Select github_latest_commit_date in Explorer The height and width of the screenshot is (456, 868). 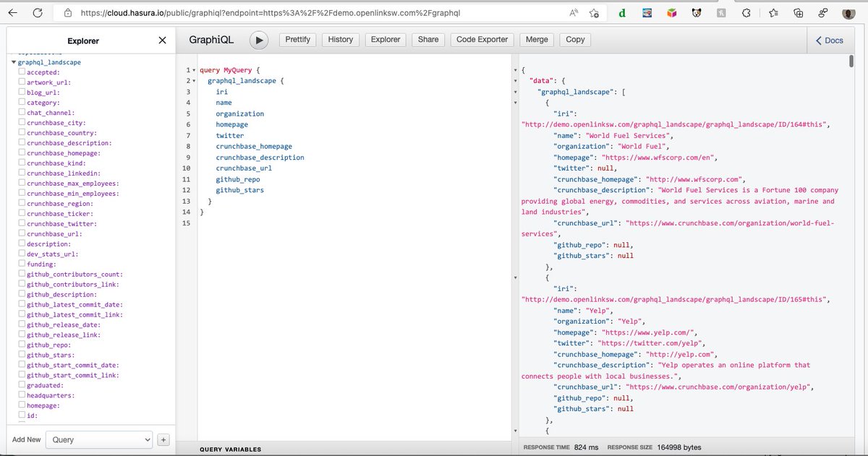click(x=75, y=305)
